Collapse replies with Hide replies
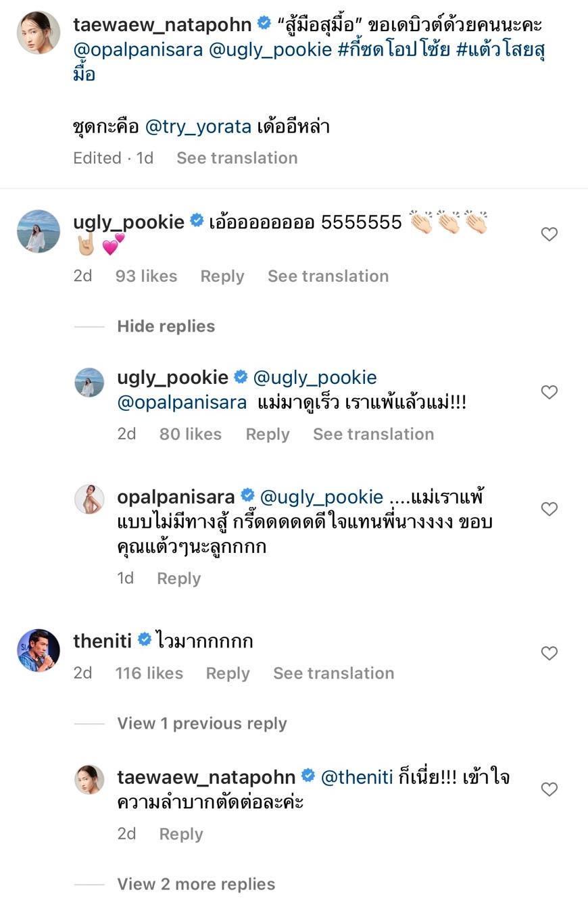The image size is (588, 907). (x=166, y=326)
